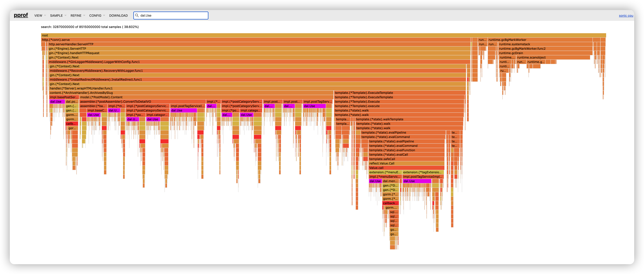Open the CONFIG dropdown menu

tap(97, 15)
